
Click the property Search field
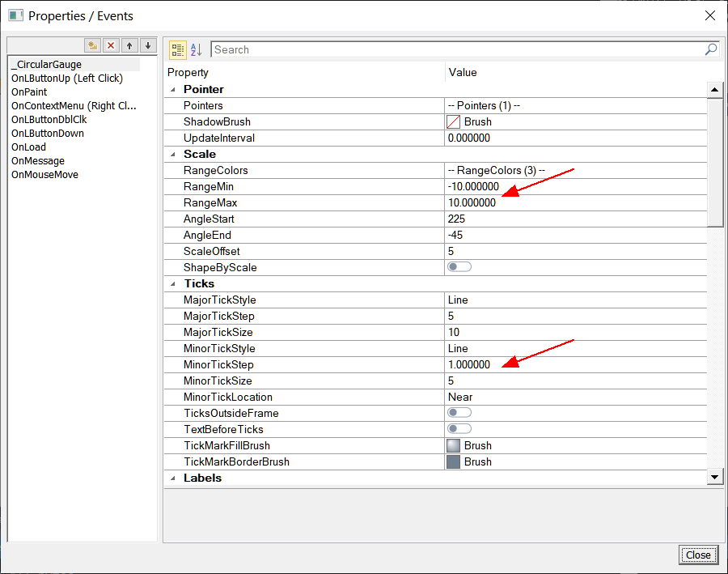click(x=457, y=49)
